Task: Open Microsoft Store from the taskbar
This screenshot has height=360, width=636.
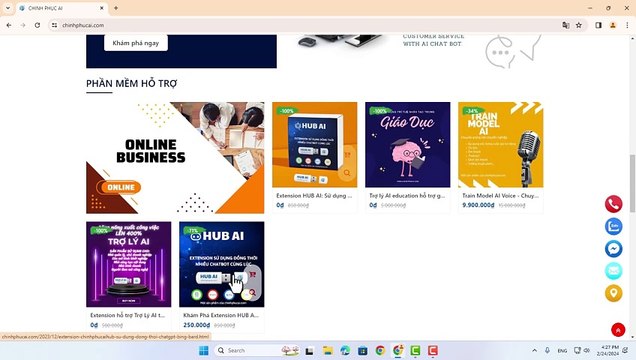Action: 363,350
